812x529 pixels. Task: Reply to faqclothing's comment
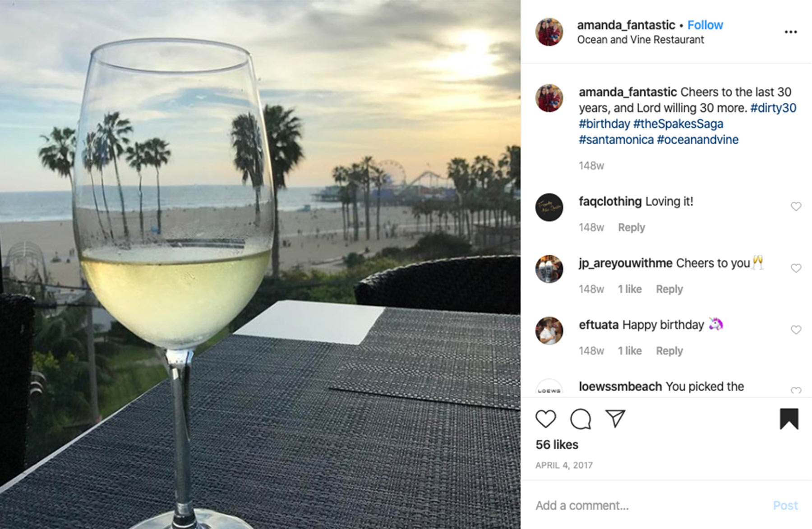pyautogui.click(x=631, y=228)
